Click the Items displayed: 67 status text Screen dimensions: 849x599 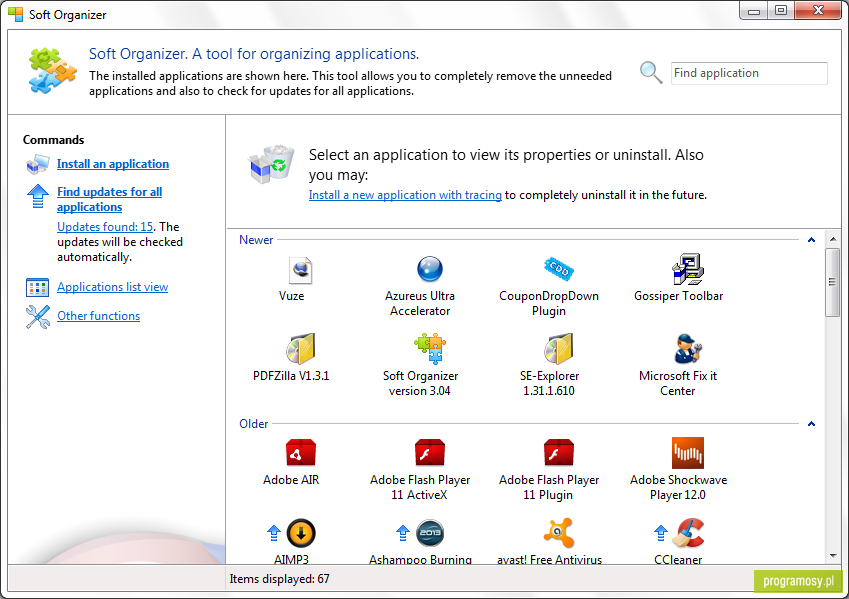pyautogui.click(x=279, y=579)
